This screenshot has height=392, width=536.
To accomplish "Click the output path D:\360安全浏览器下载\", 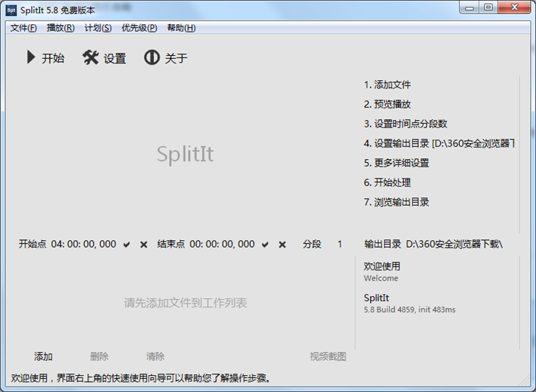I will [x=454, y=244].
